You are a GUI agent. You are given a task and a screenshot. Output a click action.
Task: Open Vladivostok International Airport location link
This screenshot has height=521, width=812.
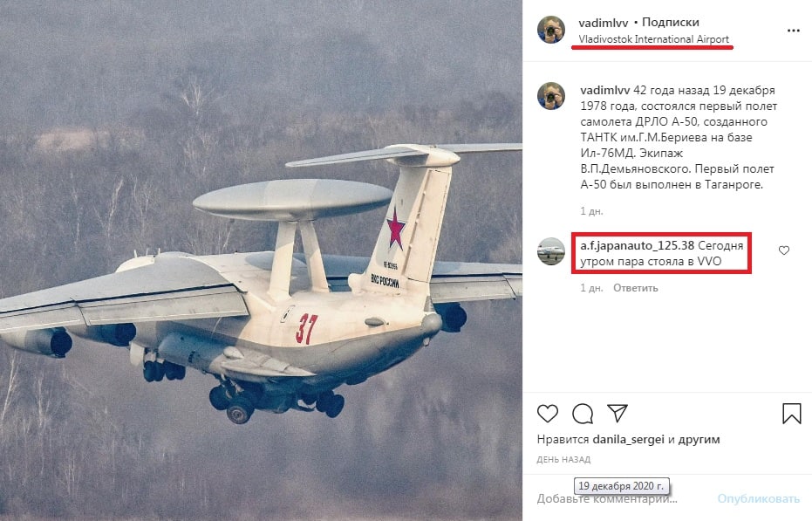click(653, 39)
